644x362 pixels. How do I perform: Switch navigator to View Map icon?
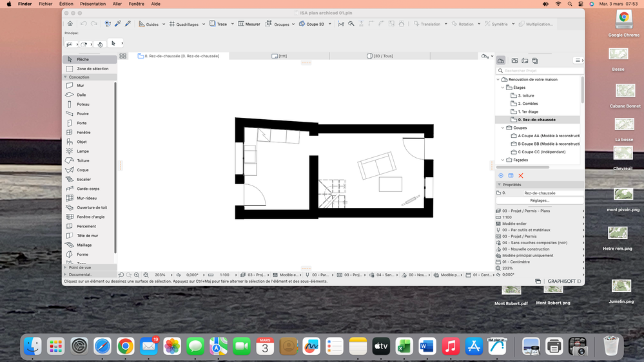click(x=514, y=61)
